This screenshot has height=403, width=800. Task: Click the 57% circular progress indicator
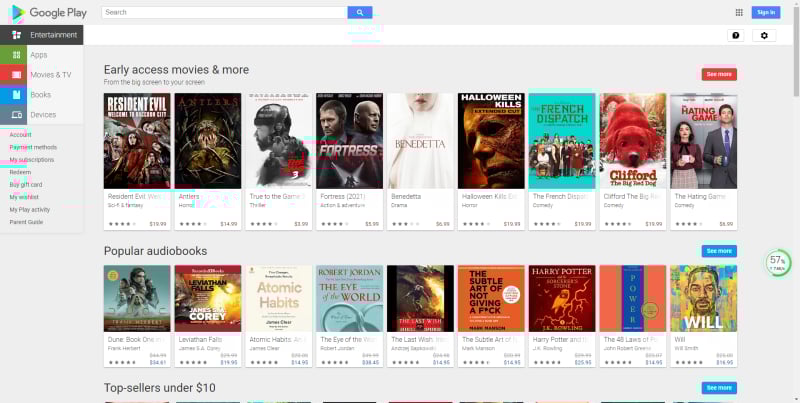777,263
